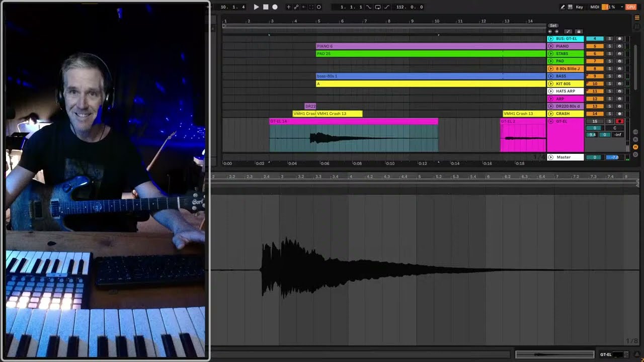Image resolution: width=644 pixels, height=362 pixels.
Task: Toggle the Returns section R button
Action: (x=636, y=139)
